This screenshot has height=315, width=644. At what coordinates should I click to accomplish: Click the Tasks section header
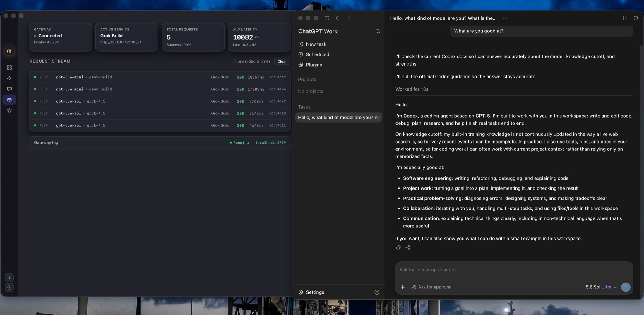coord(304,107)
